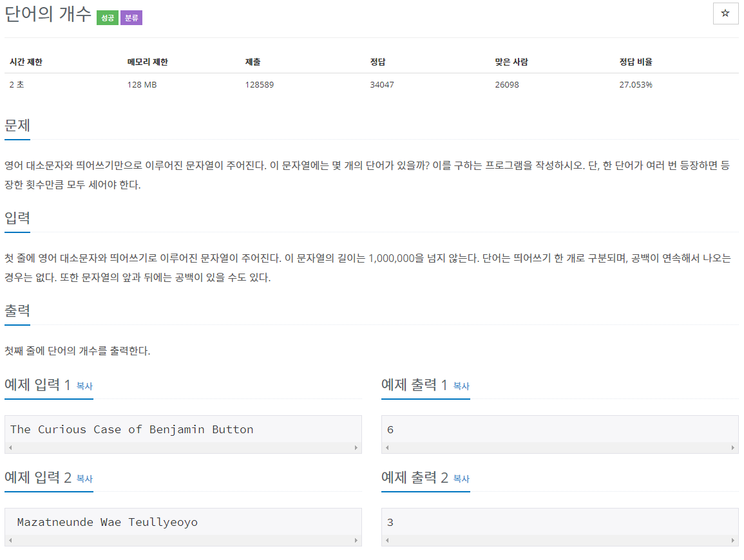Viewport: 744px width, 560px height.
Task: Click the purple 분류 badge
Action: tap(131, 18)
